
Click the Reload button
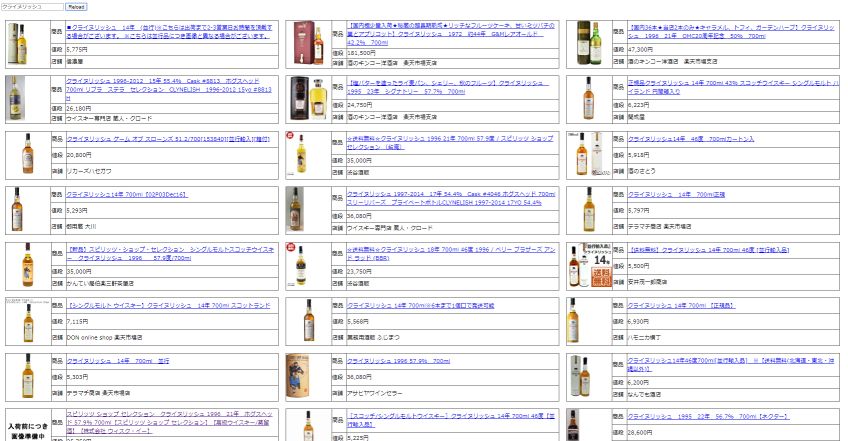coord(76,7)
